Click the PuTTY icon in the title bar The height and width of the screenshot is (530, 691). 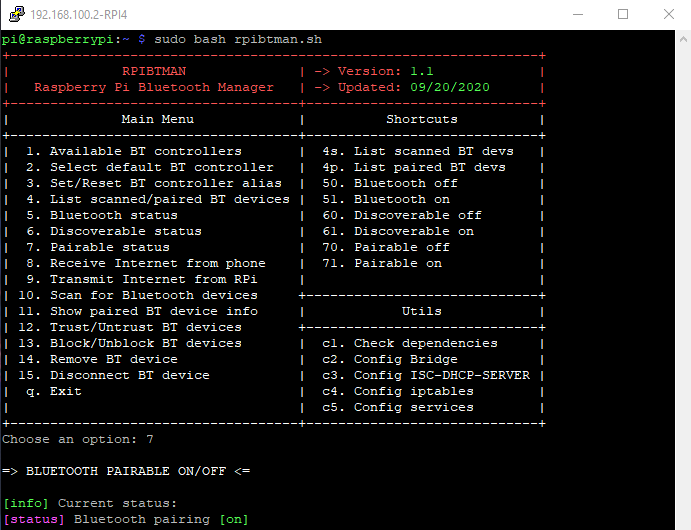tap(16, 14)
